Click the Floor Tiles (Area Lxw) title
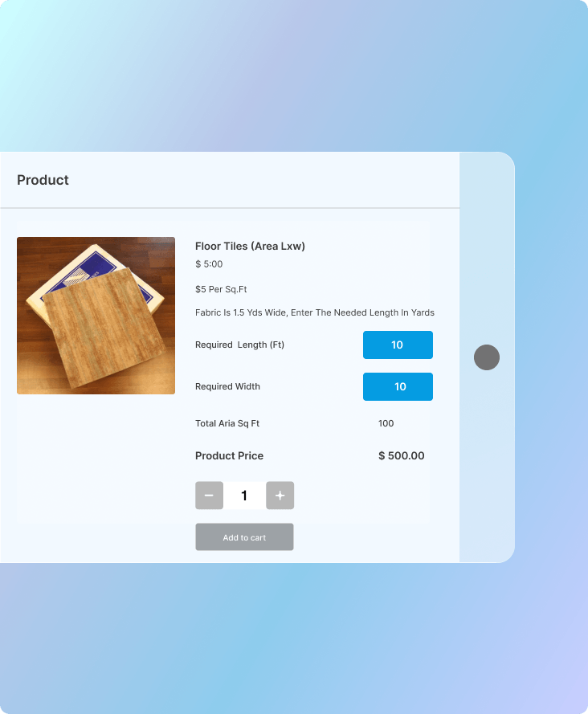588x714 pixels. click(250, 246)
